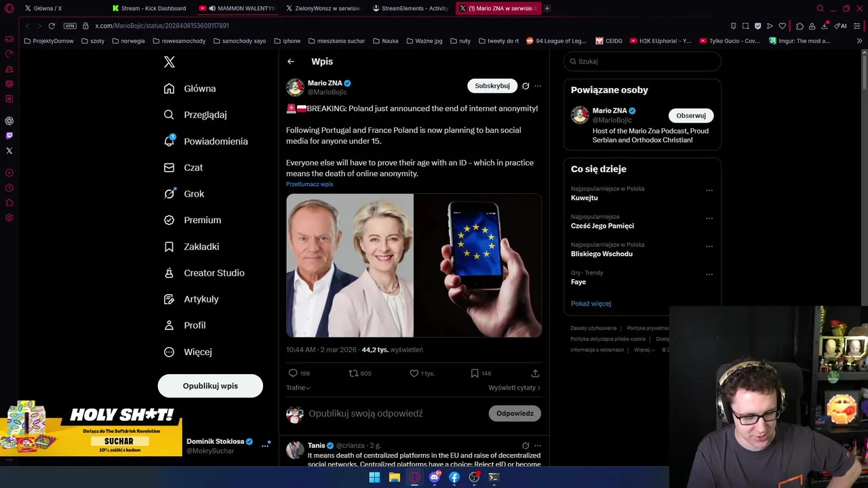Open downloads icon in browser toolbar
Image resolution: width=868 pixels, height=488 pixels.
(x=825, y=26)
